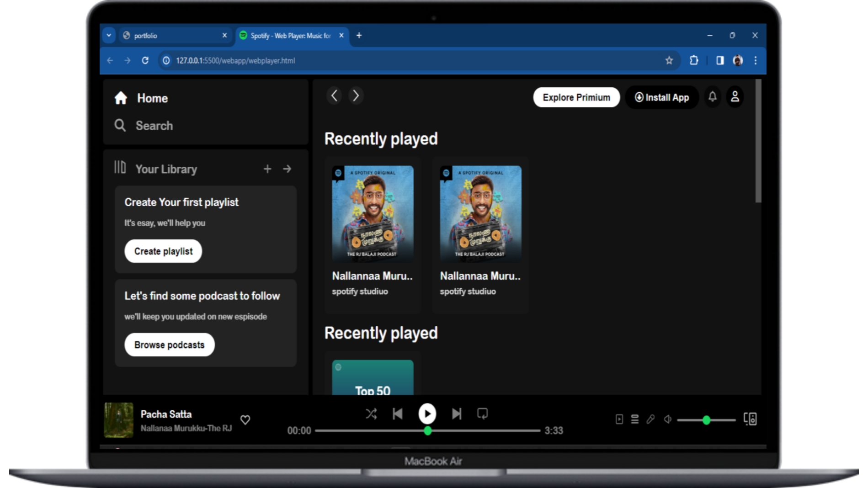The width and height of the screenshot is (868, 488).
Task: Like Pacha Satta with heart icon
Action: 245,419
